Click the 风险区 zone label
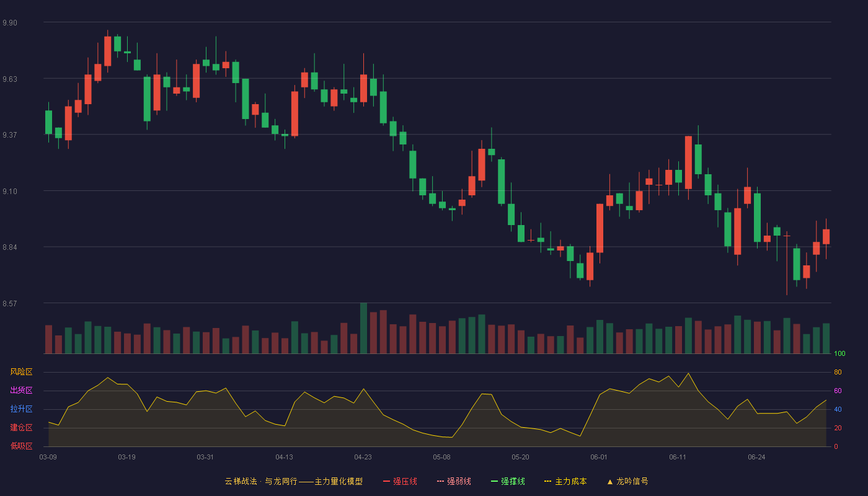The height and width of the screenshot is (496, 868). click(21, 372)
